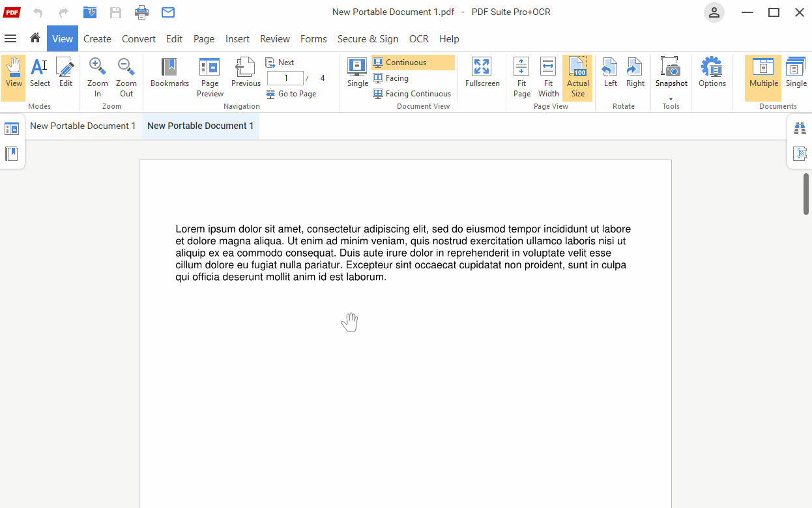The image size is (812, 508).
Task: Click the Zoom In magnifier
Action: 98,78
